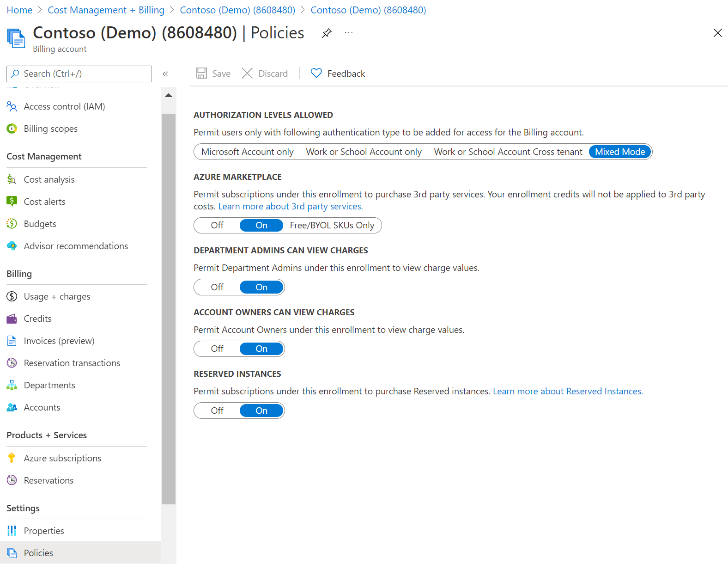
Task: Click the Properties bars icon
Action: (x=12, y=531)
